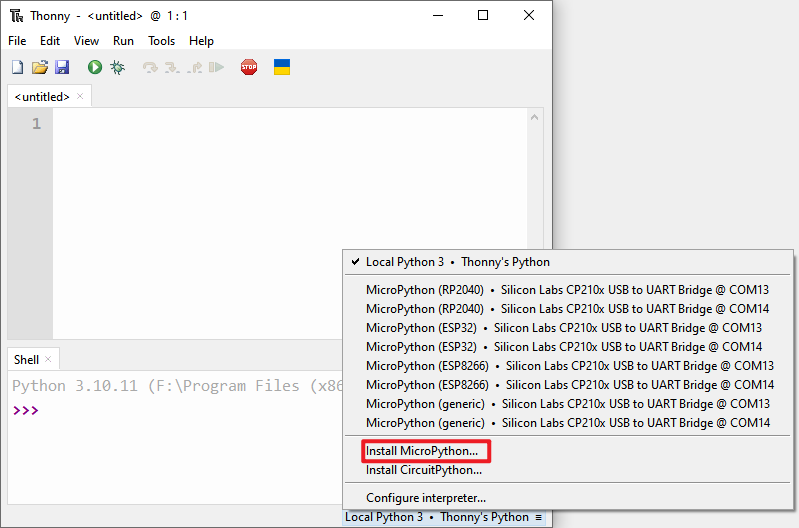
Task: Open the Help menu
Action: pos(201,41)
